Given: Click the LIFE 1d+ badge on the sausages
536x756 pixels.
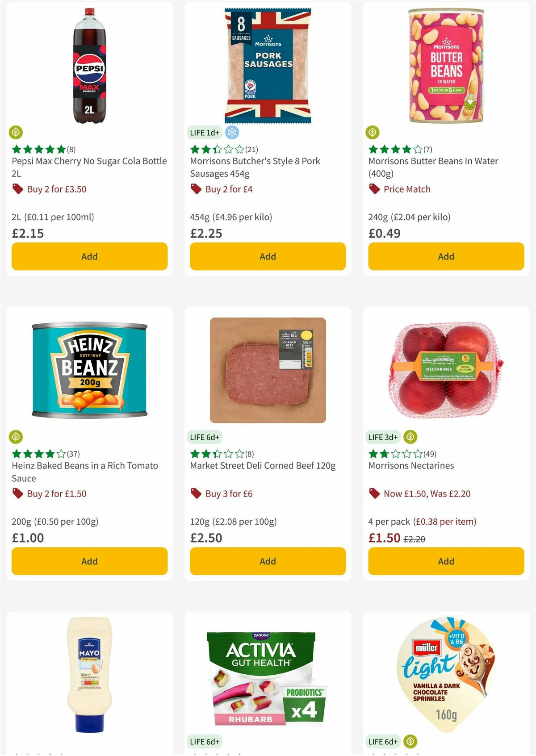Looking at the screenshot, I should point(205,133).
